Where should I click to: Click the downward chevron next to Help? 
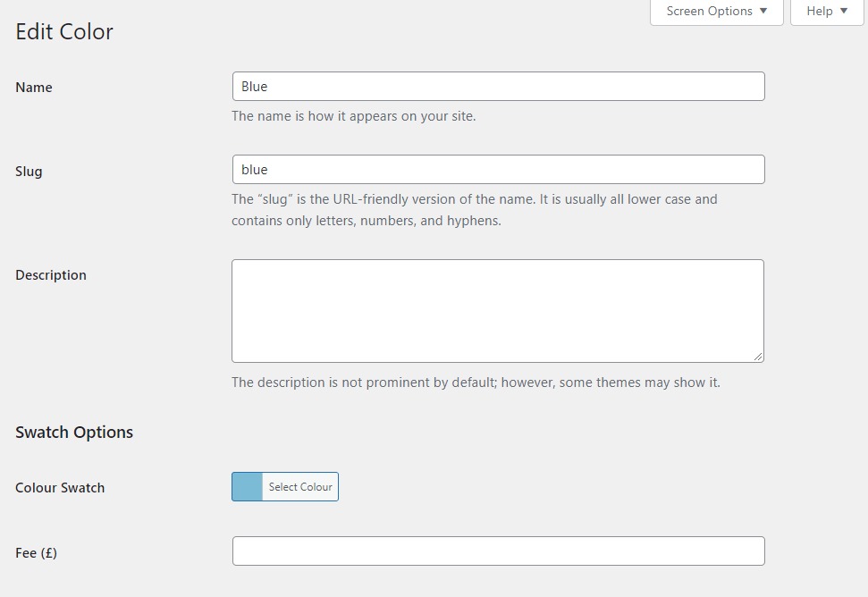pos(843,11)
